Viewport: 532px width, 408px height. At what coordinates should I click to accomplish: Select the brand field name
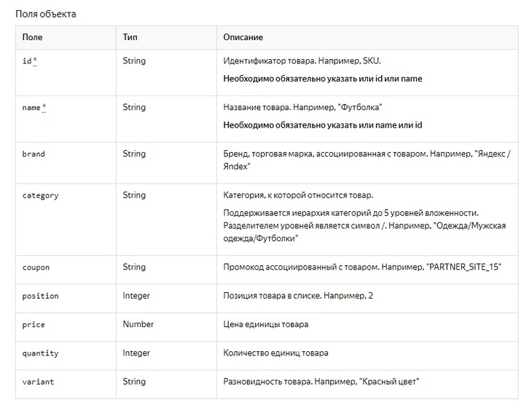pos(34,154)
